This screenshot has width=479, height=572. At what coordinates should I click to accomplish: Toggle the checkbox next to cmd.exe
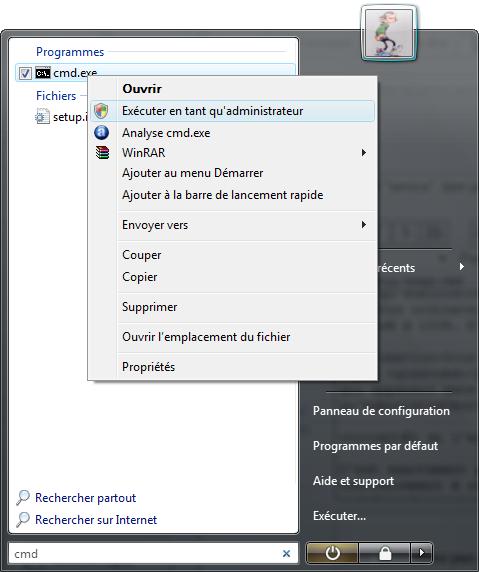25,73
